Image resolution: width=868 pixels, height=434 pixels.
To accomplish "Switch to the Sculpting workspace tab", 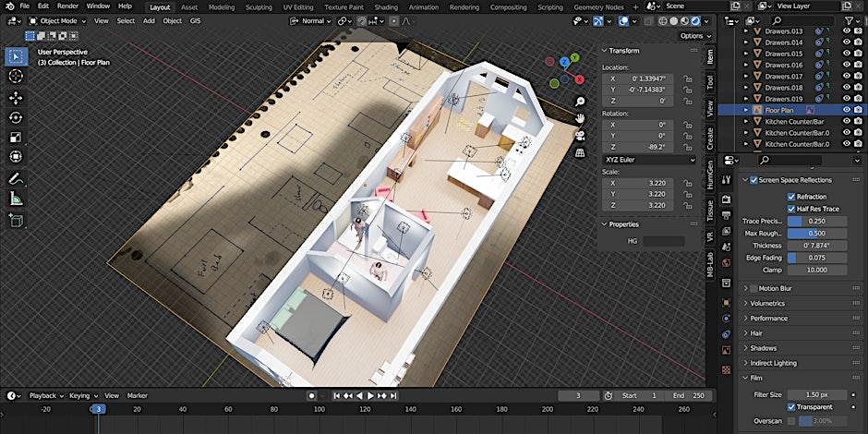I will tap(259, 6).
